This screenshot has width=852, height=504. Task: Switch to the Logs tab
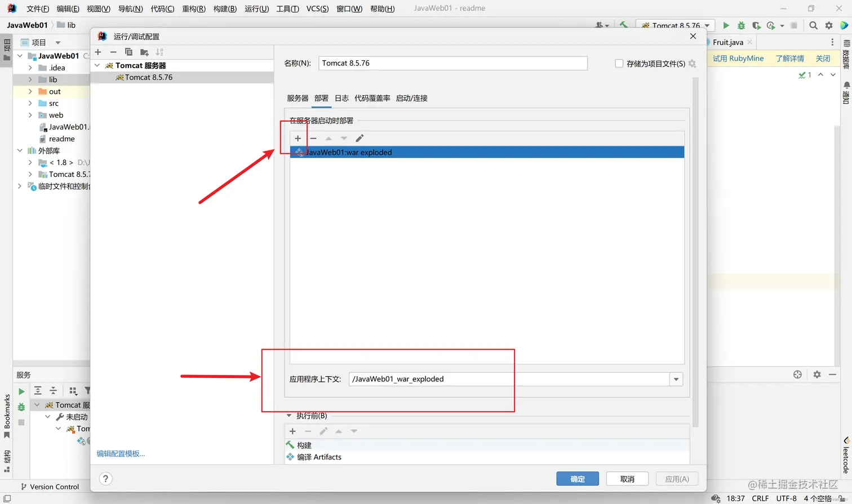(341, 98)
